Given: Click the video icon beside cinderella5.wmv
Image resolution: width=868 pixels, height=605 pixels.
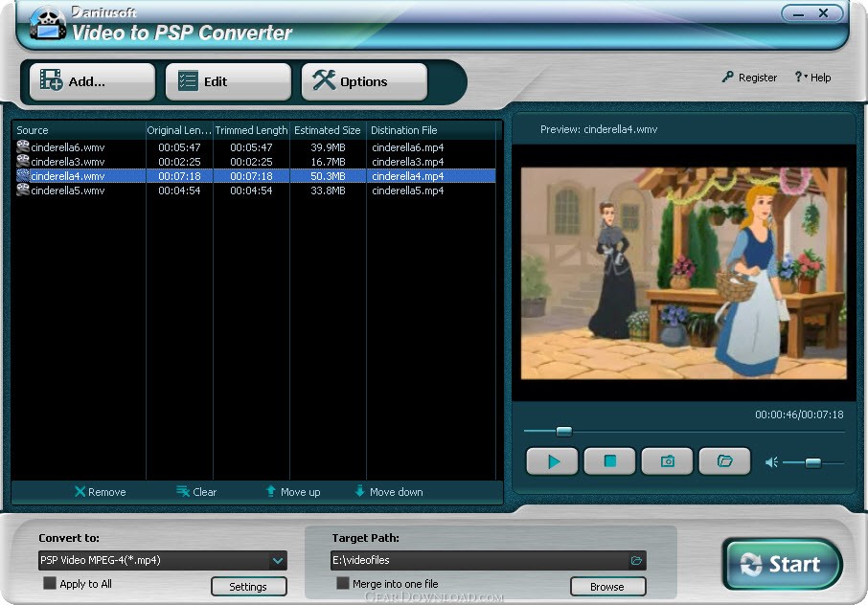Looking at the screenshot, I should pyautogui.click(x=23, y=190).
